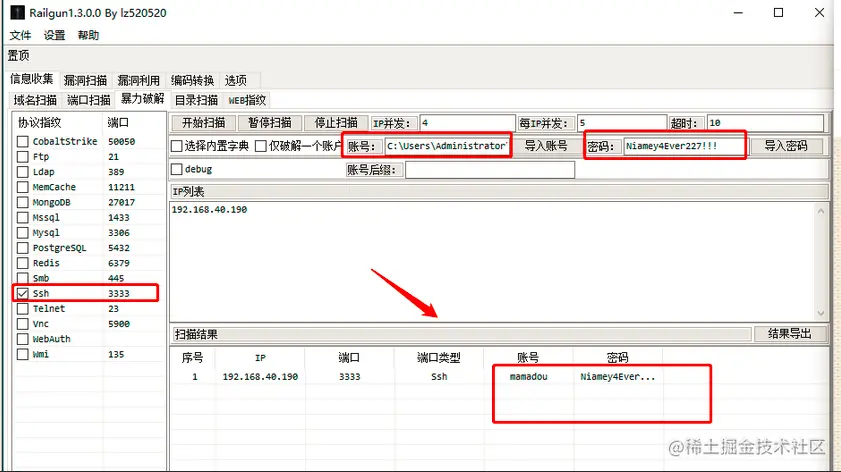Switch to the 编码转换 tab
The height and width of the screenshot is (472, 841).
click(193, 80)
